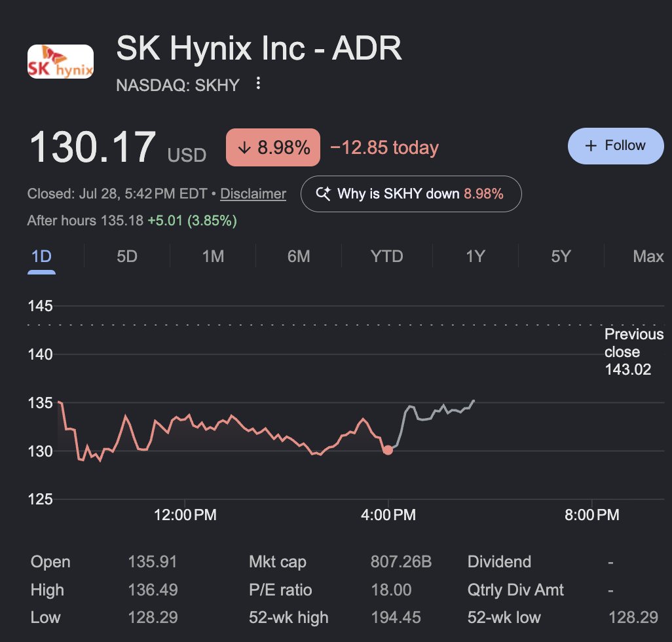The width and height of the screenshot is (672, 642).
Task: Click the Closed: Jul 28, 5:42 PM EDT text
Action: [117, 194]
